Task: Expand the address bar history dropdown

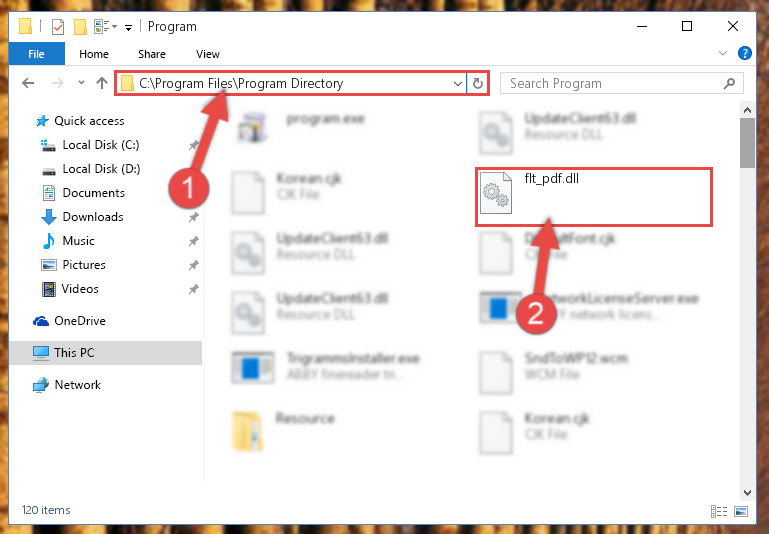Action: 458,83
